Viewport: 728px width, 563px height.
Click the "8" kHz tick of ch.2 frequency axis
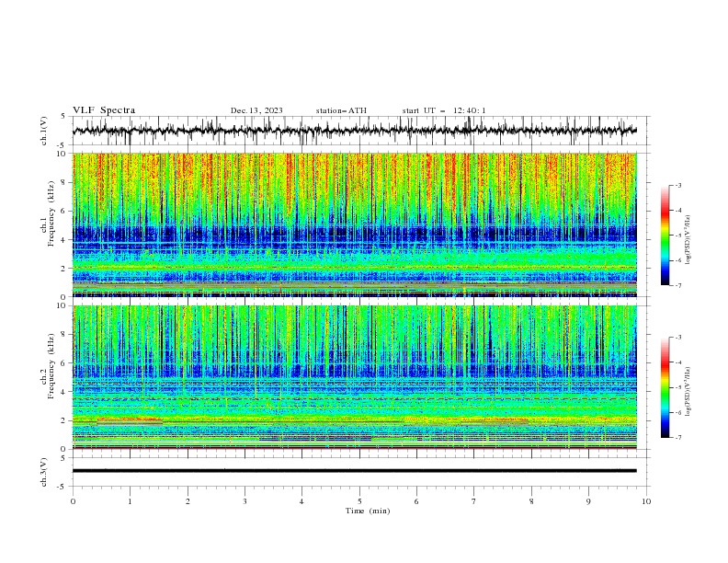64,335
